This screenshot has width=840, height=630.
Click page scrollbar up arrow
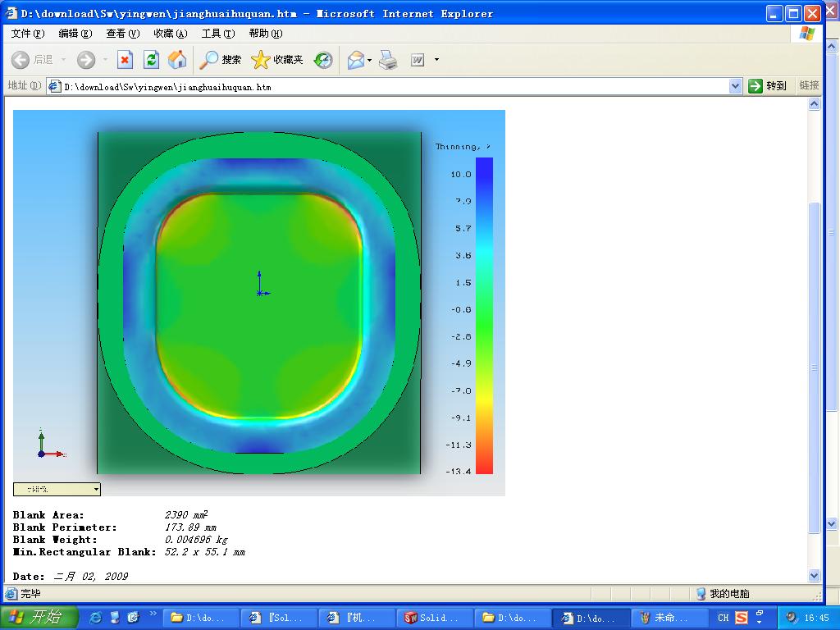tap(815, 104)
